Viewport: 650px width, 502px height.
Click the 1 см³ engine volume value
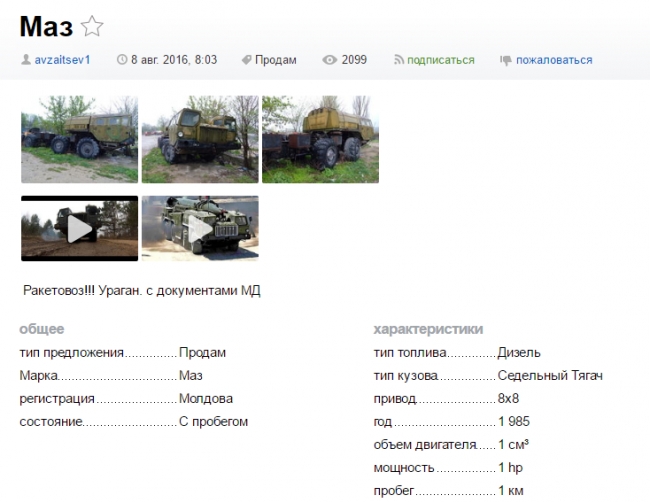click(514, 445)
